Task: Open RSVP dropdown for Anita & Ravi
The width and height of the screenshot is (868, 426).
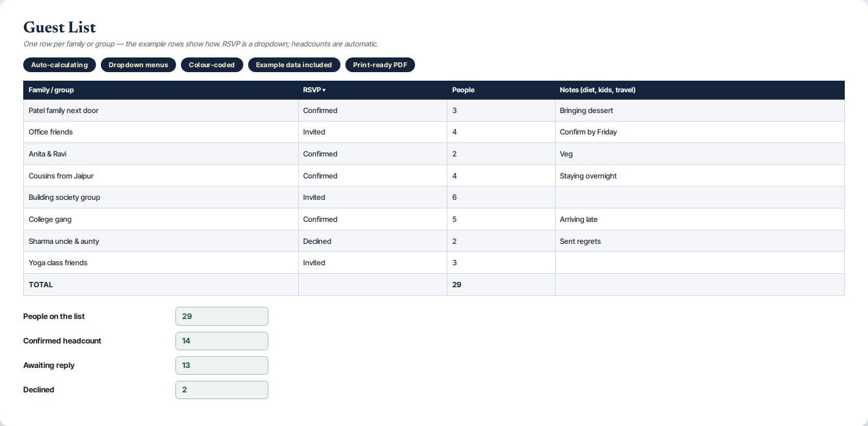Action: pyautogui.click(x=372, y=154)
